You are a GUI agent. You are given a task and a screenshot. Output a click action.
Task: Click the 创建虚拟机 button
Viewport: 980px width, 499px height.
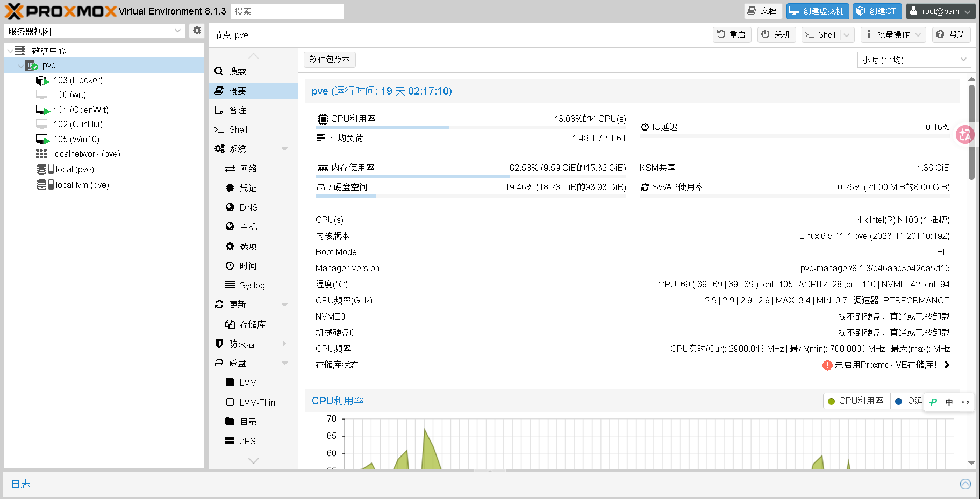(818, 11)
